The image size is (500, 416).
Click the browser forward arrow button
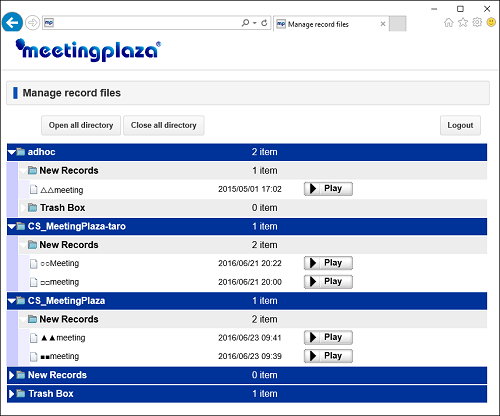[x=32, y=23]
